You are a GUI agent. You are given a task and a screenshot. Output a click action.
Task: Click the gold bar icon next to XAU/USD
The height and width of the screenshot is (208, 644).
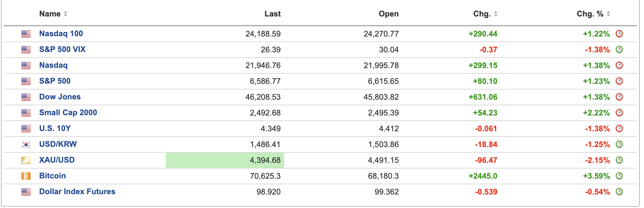[x=26, y=160]
